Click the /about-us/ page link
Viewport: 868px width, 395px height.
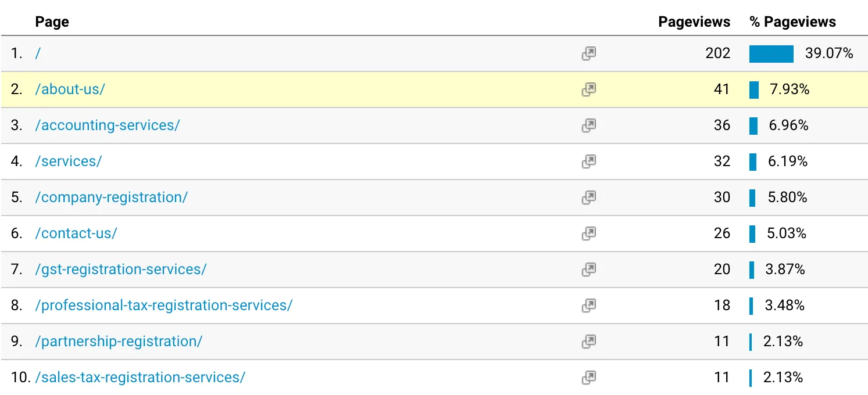click(x=70, y=89)
